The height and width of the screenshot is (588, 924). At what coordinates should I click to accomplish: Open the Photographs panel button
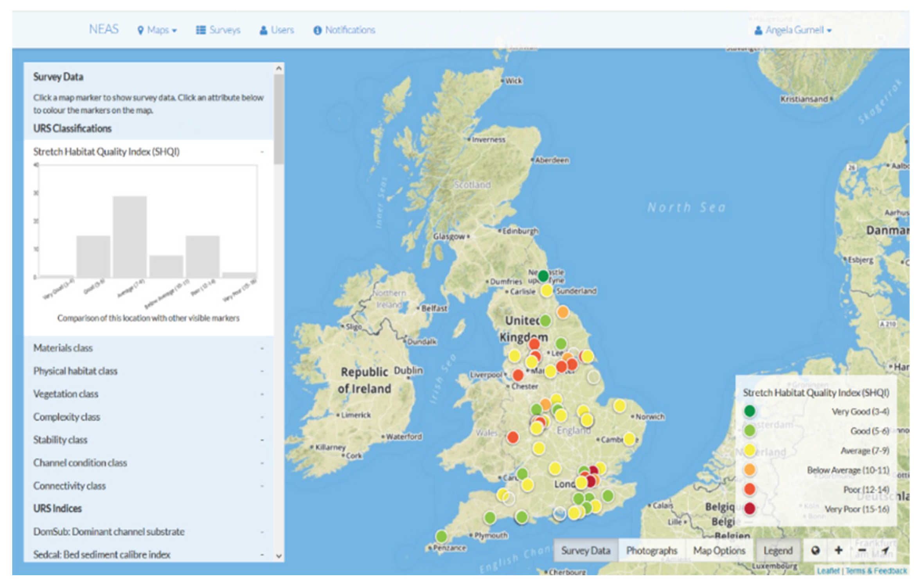(651, 550)
